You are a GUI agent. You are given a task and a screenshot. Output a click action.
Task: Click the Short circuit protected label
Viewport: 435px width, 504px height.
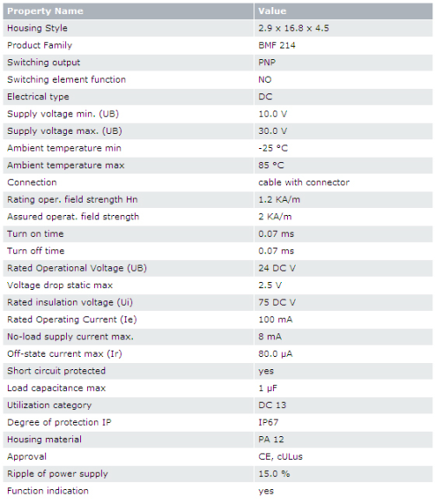pos(57,371)
